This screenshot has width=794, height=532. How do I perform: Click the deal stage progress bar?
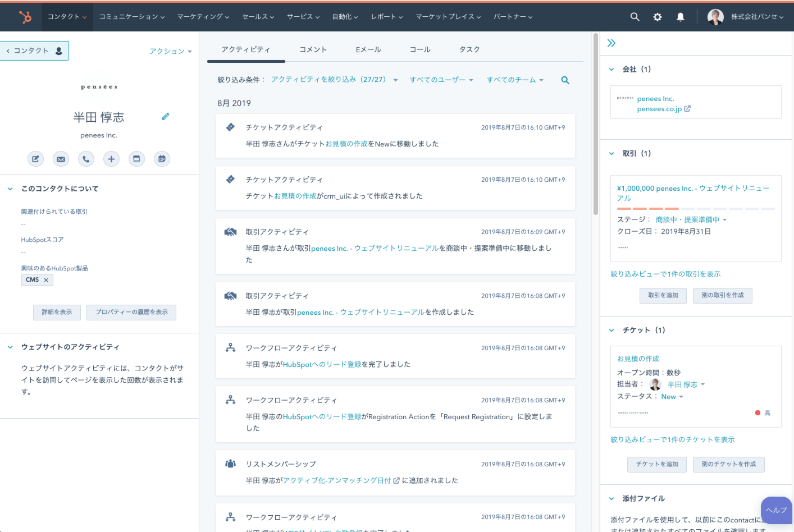tap(695, 209)
